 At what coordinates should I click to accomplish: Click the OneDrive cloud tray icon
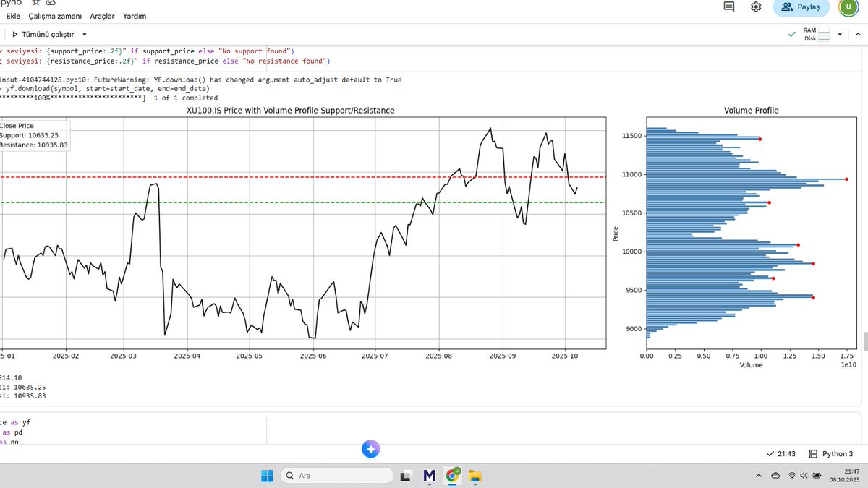(x=776, y=475)
